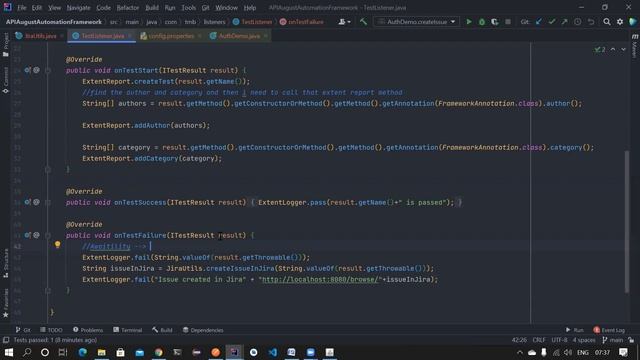The image size is (640, 360).
Task: Open the Commit tool window sidebar
Action: [6, 80]
